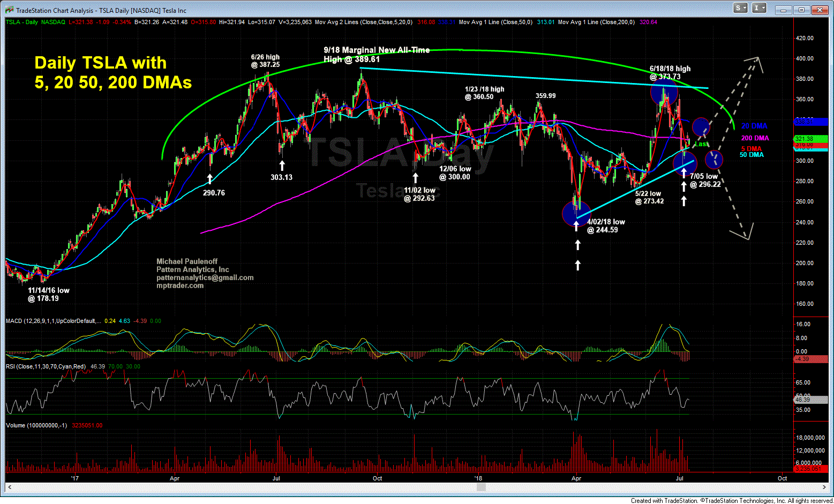The image size is (834, 504).
Task: Click the last price 'L=321.38' value
Action: (81, 22)
